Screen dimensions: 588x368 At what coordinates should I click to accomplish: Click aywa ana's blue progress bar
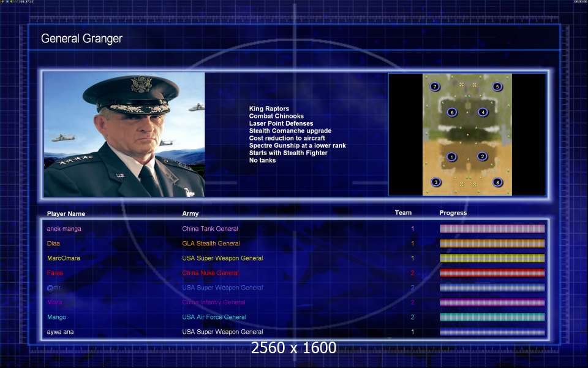[492, 332]
